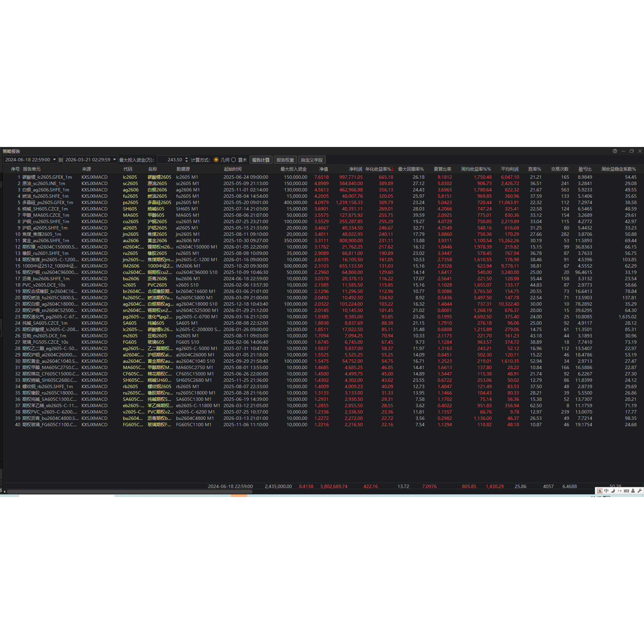Click the Wubi input method logo icon
This screenshot has width=644, height=644.
pos(600,491)
